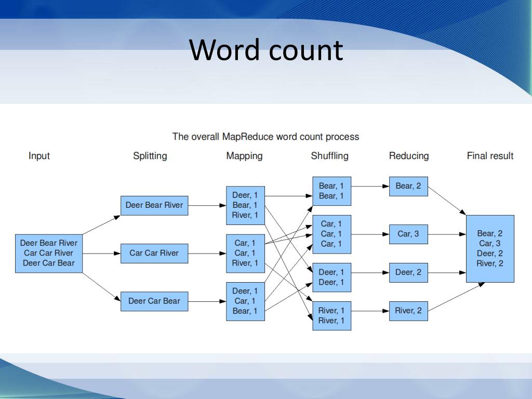Select the final result box listing all counts
This screenshot has height=399, width=532.
(x=490, y=249)
